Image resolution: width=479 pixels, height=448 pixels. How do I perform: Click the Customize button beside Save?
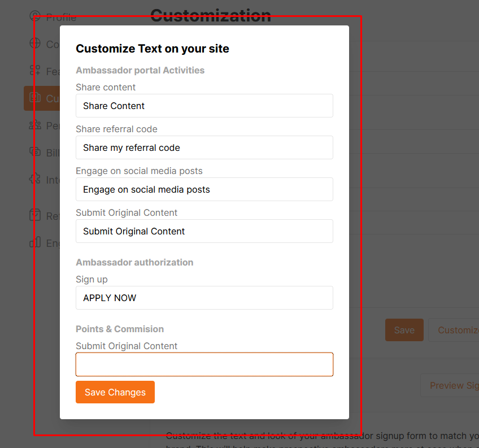[454, 330]
